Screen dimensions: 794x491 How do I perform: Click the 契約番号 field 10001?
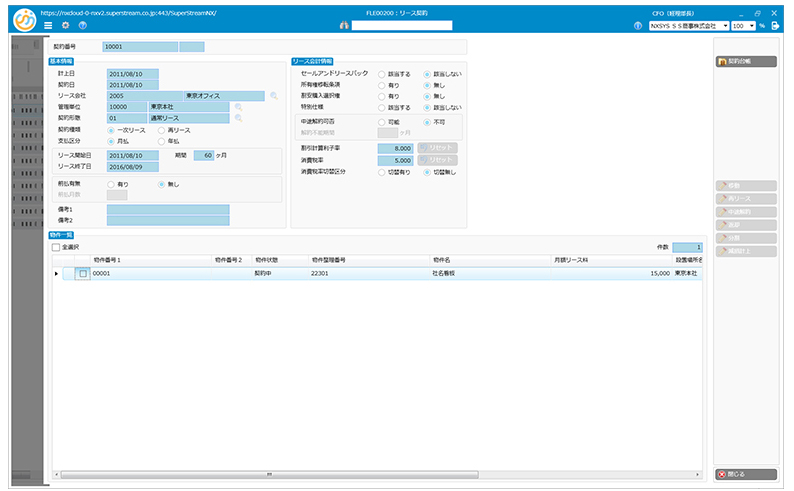pos(140,47)
